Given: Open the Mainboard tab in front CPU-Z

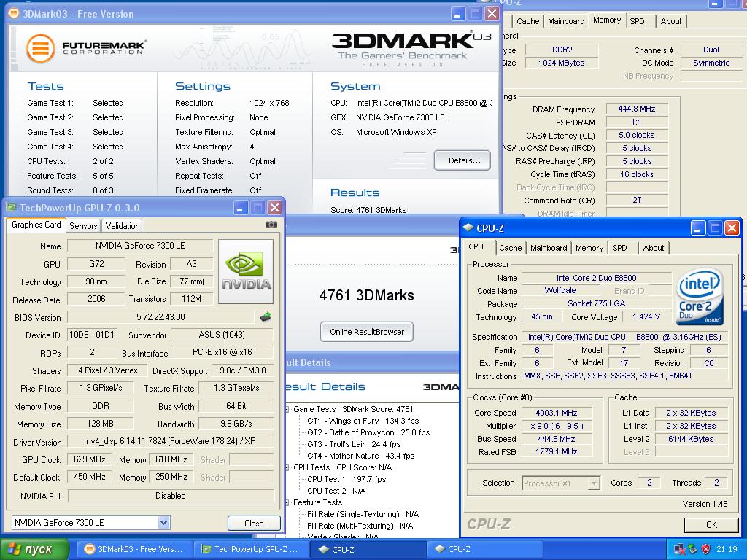Looking at the screenshot, I should (549, 248).
